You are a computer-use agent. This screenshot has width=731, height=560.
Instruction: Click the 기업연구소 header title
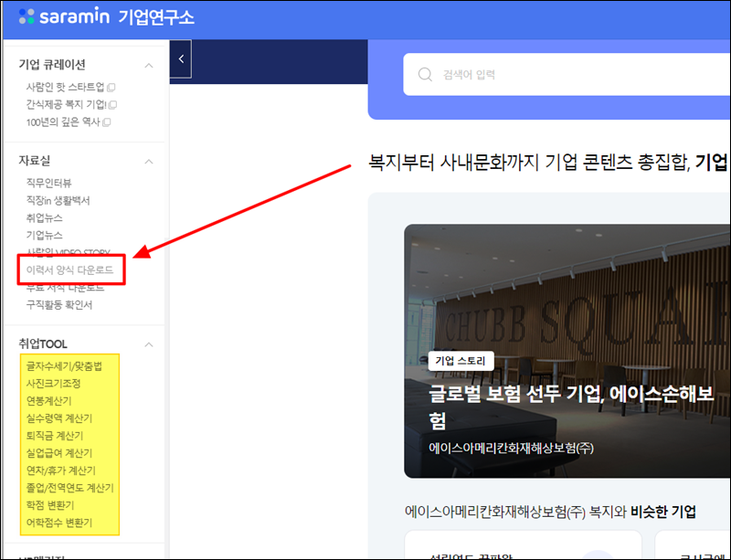tap(155, 17)
